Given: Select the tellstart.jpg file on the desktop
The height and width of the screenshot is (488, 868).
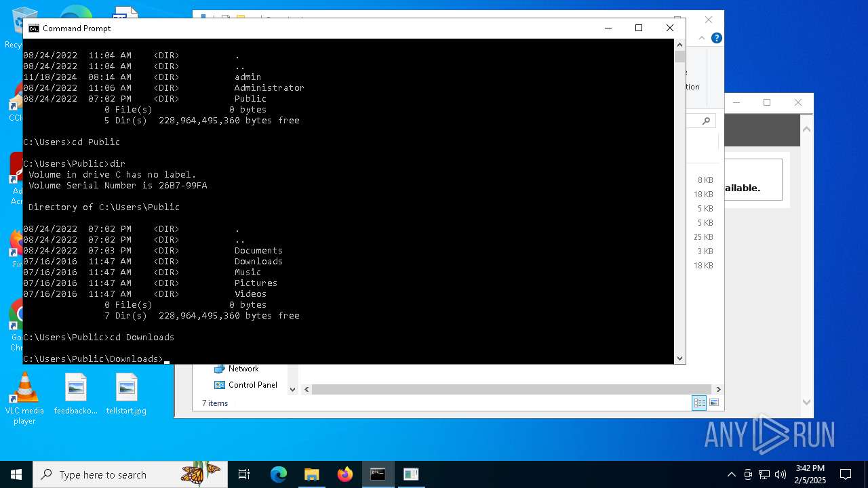Looking at the screenshot, I should [126, 394].
